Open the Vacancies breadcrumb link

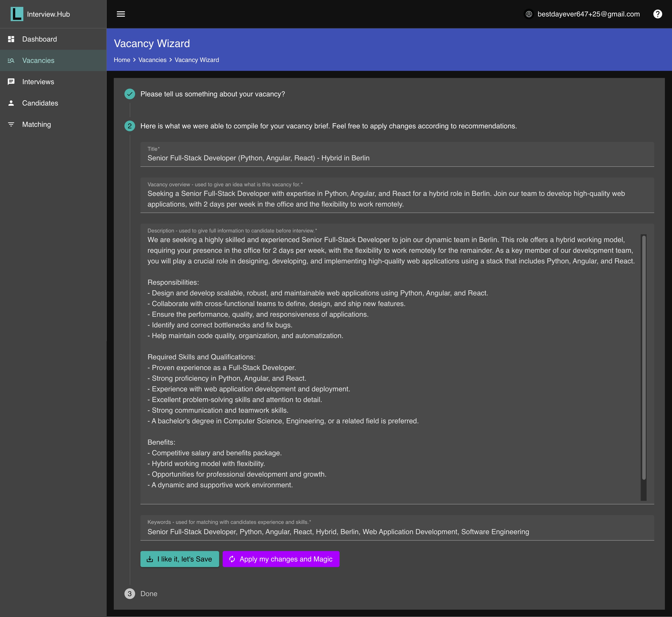pyautogui.click(x=152, y=60)
